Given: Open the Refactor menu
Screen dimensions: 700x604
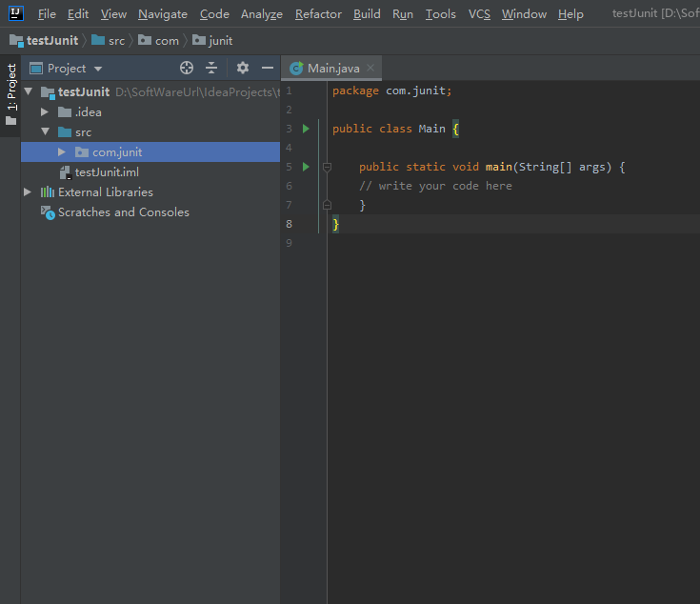Looking at the screenshot, I should 318,14.
